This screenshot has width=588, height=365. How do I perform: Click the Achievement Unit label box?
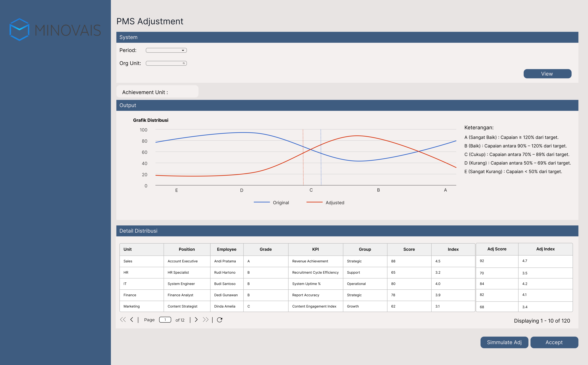coord(157,91)
